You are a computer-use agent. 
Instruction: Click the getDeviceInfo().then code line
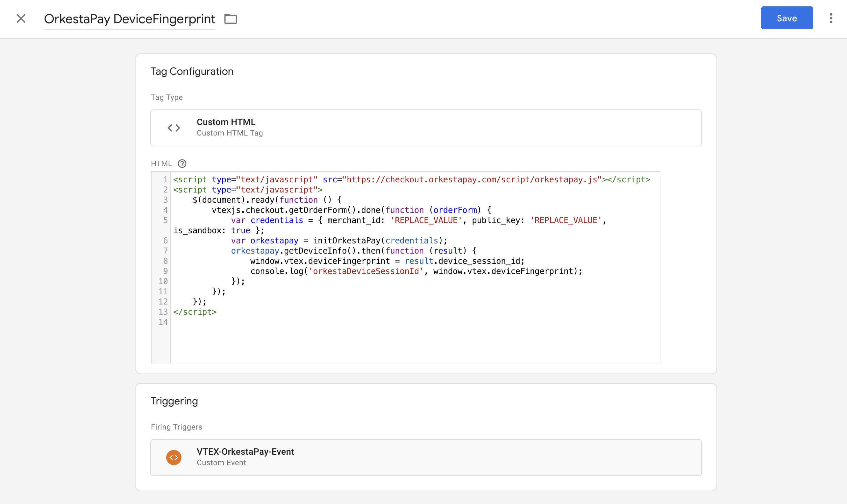[354, 251]
